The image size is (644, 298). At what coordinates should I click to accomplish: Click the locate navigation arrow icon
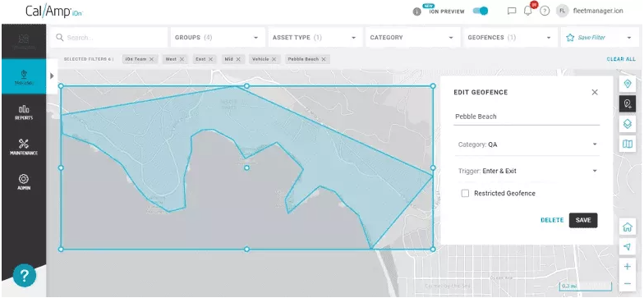(x=628, y=246)
